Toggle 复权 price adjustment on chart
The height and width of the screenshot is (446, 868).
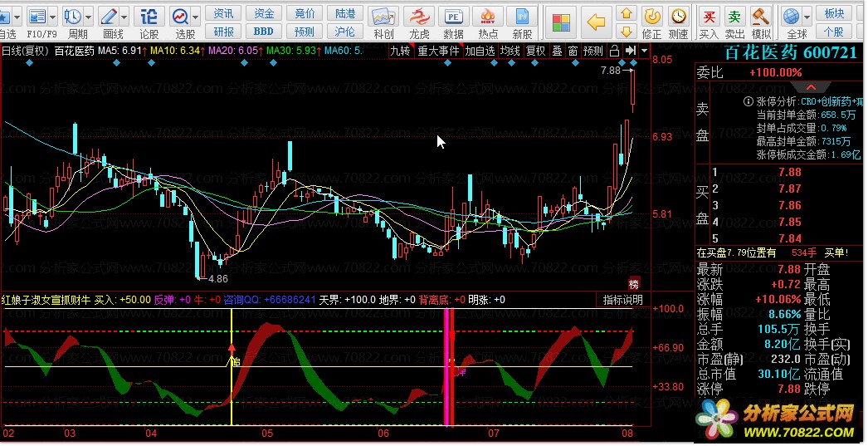tap(535, 51)
